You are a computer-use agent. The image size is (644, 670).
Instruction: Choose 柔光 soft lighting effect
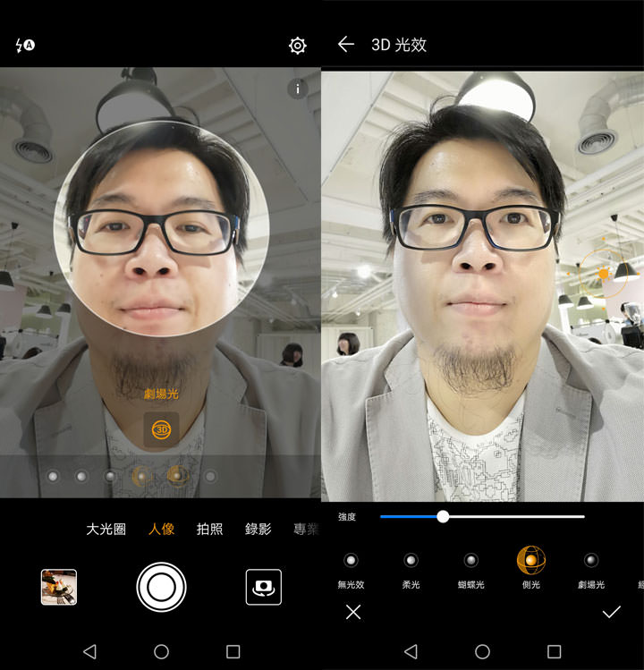411,561
